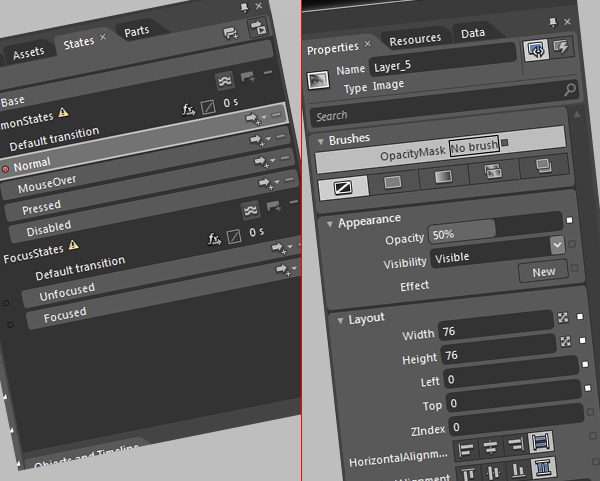Click the FocusStates fluid layout icon
The width and height of the screenshot is (600, 481).
251,210
